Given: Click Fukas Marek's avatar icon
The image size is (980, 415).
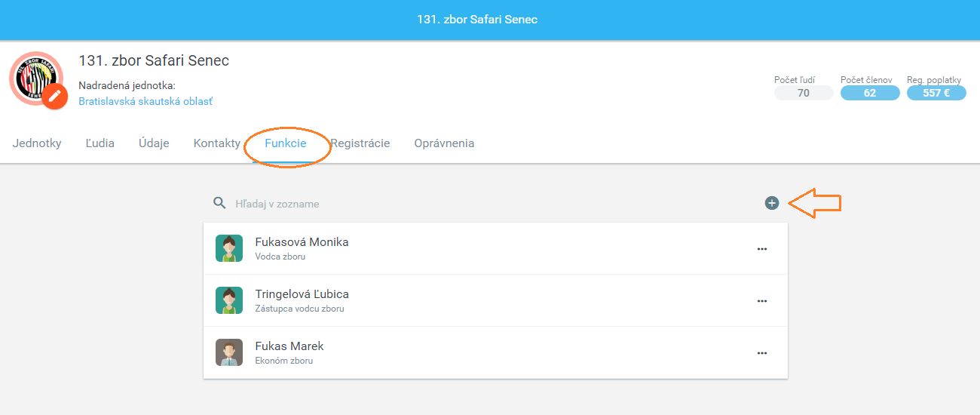Looking at the screenshot, I should point(229,352).
